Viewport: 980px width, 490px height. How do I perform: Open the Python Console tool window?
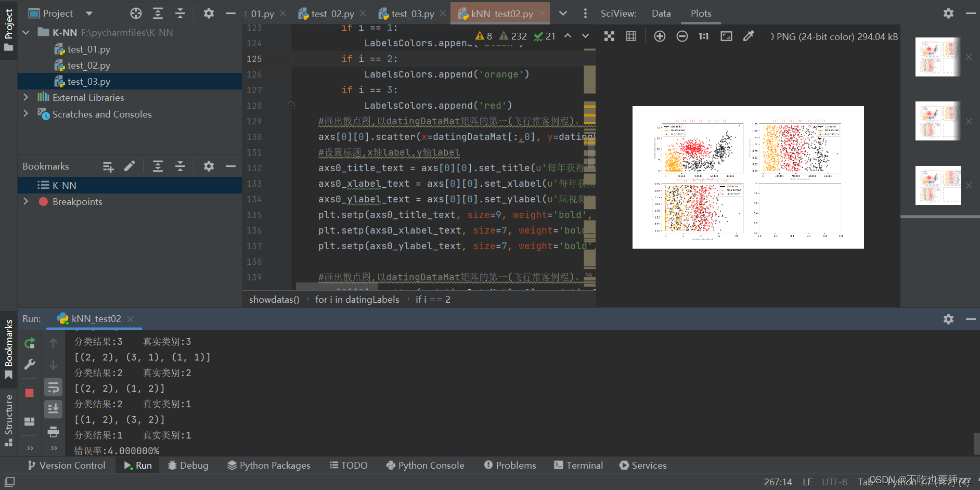click(x=425, y=465)
